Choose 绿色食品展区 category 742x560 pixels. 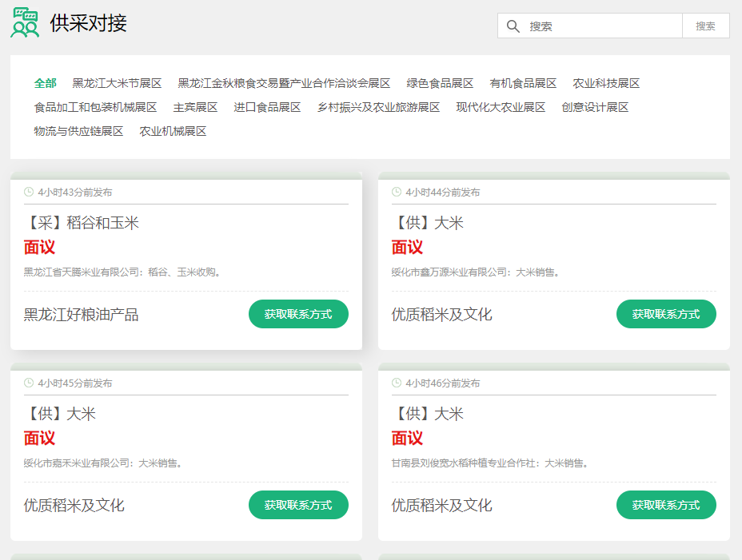440,83
